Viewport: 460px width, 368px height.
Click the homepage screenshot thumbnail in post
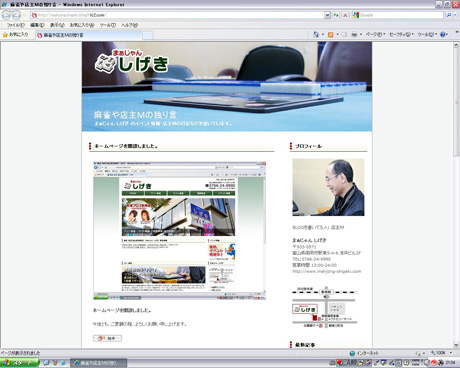point(179,231)
